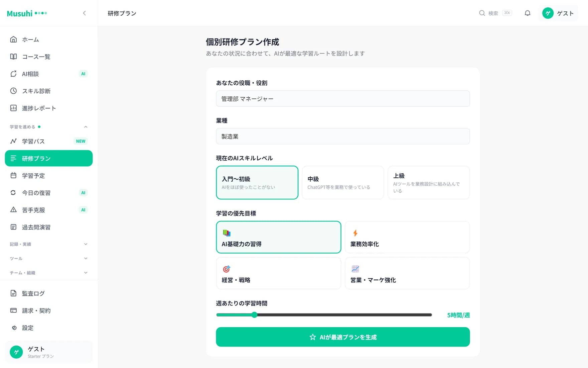This screenshot has width=588, height=368.
Task: Click the refresh icon for 今日の復習
Action: pyautogui.click(x=13, y=193)
